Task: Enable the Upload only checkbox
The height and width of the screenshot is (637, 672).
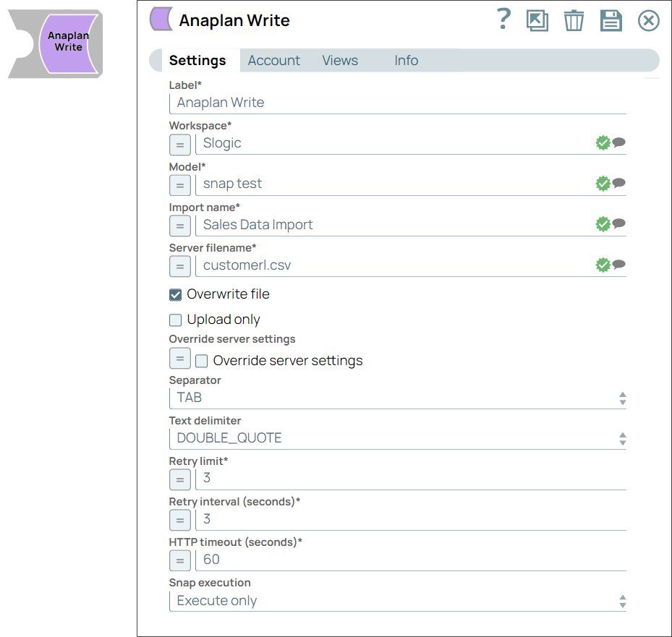Action: [174, 320]
